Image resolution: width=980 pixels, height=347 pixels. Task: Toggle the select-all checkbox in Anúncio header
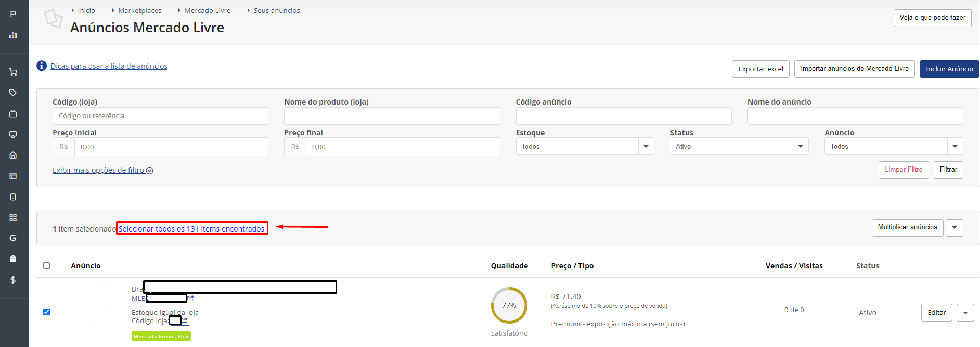47,266
